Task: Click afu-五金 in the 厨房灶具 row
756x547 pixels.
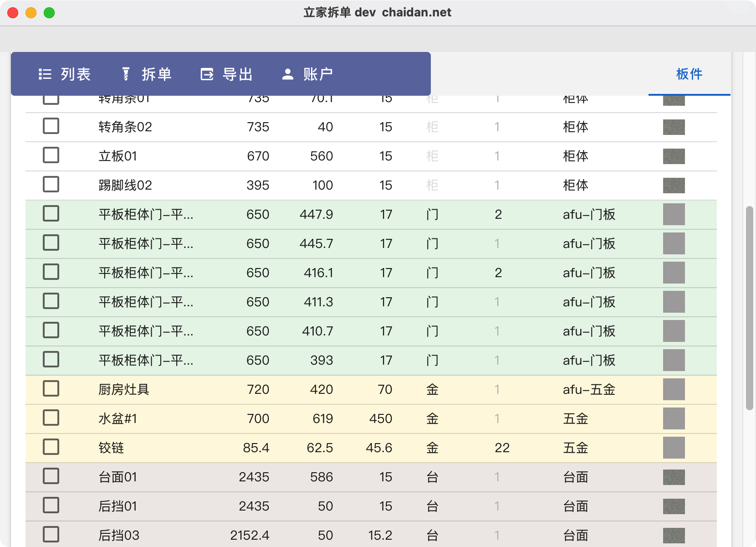Action: tap(589, 389)
